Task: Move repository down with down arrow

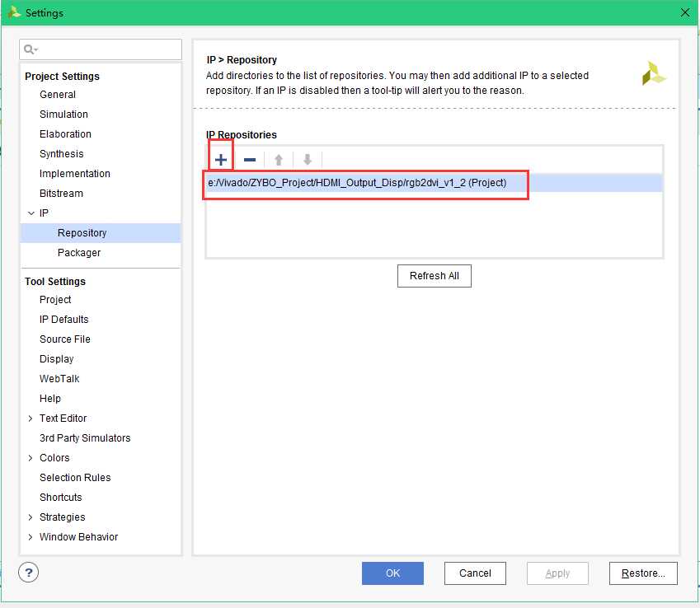Action: coord(308,160)
